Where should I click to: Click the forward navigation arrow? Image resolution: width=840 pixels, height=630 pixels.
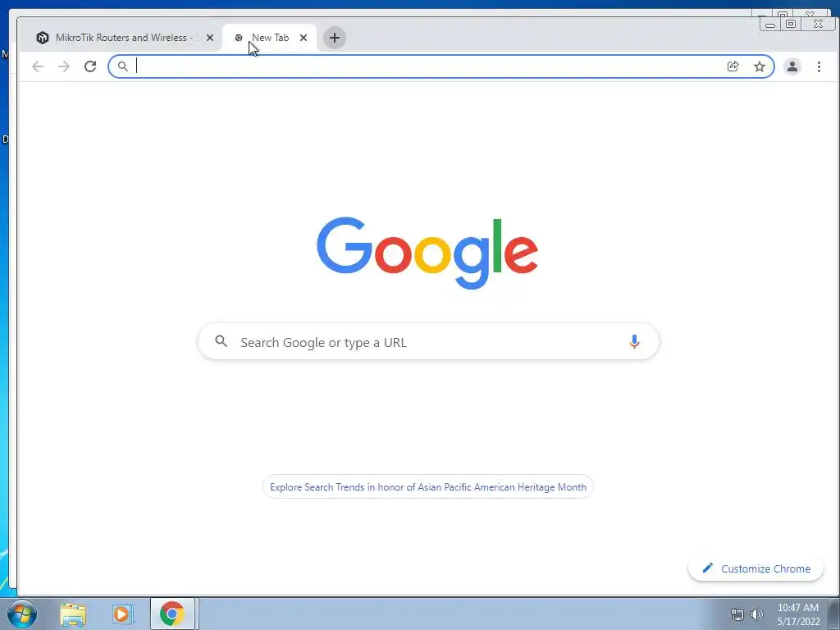tap(64, 66)
